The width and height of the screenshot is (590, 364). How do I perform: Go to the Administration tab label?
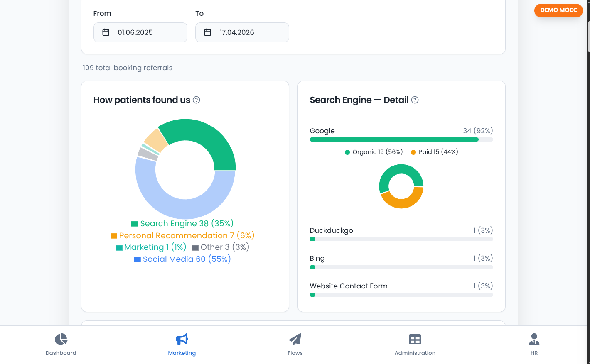pos(415,353)
